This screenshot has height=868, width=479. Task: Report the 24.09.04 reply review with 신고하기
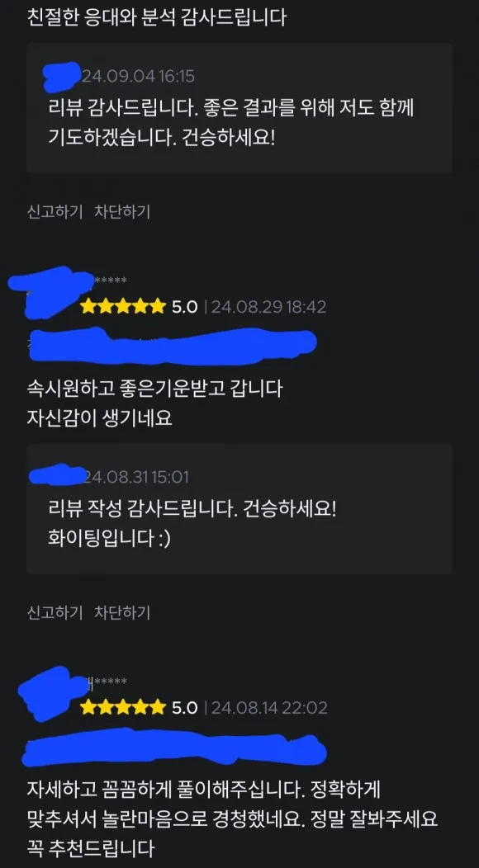pos(55,211)
